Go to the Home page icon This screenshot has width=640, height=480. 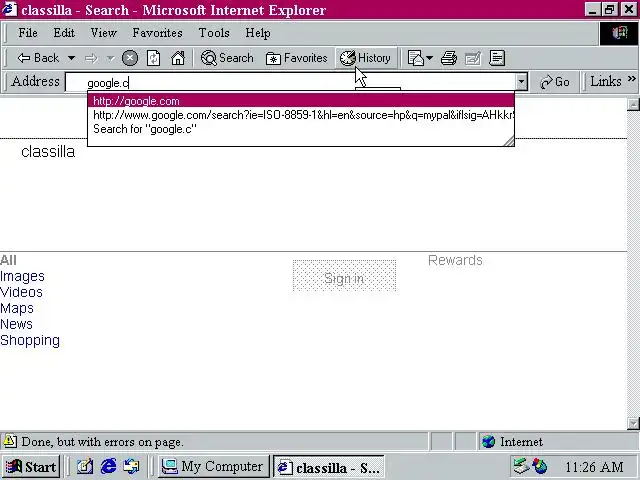(178, 58)
